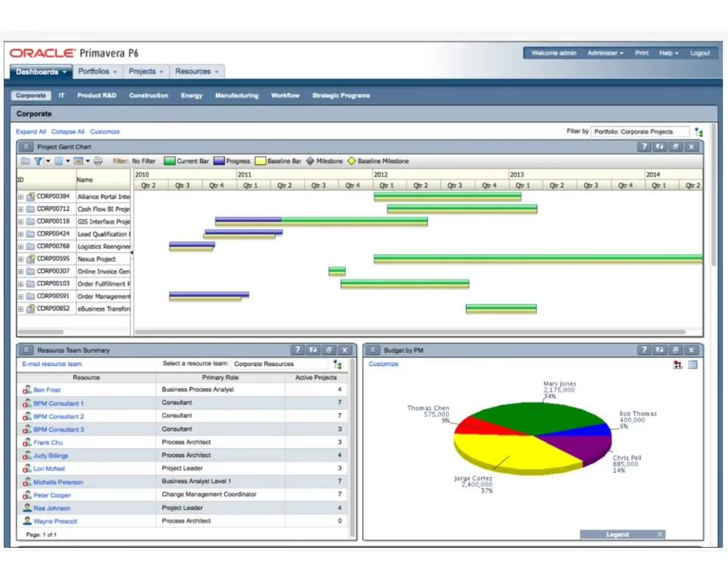
Task: Click folder icon for CORP00712
Action: [30, 209]
